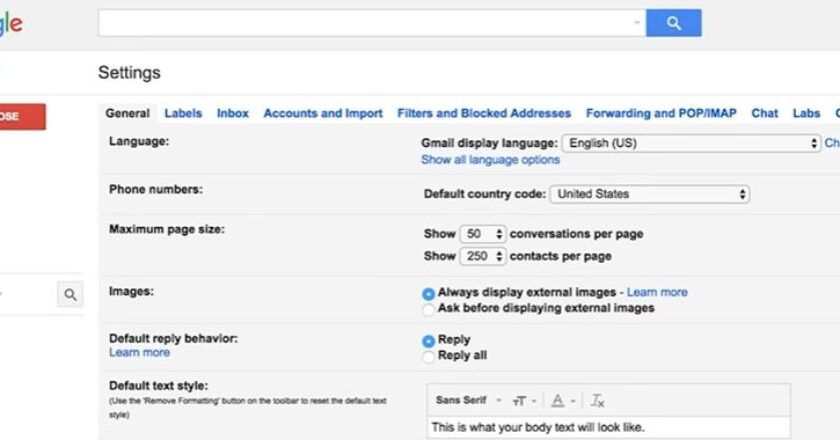Viewport: 840px width, 440px height.
Task: Select Always display external images
Action: point(428,294)
